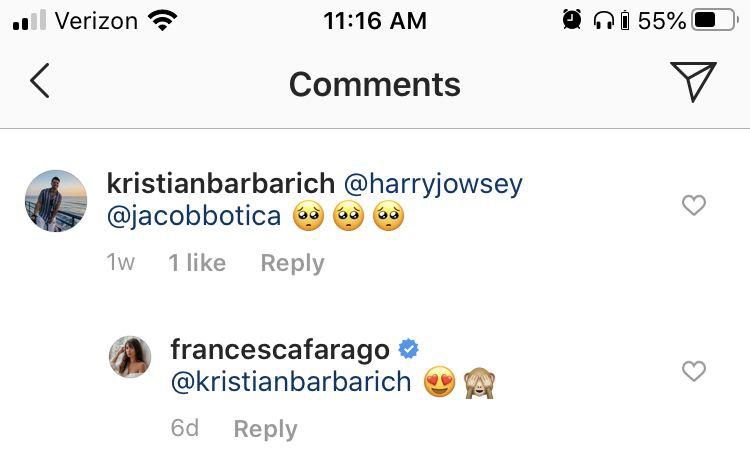This screenshot has height=467, width=750.
Task: Tap the blue verified badge
Action: pyautogui.click(x=408, y=349)
